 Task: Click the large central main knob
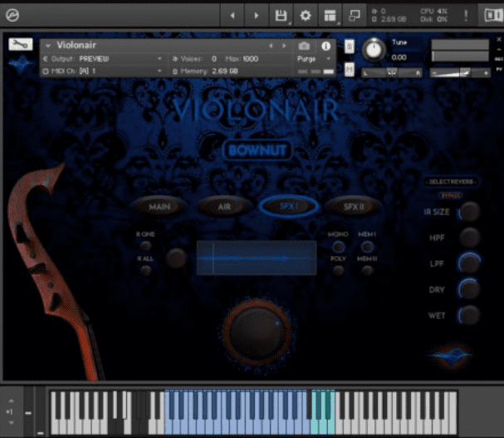tap(257, 332)
